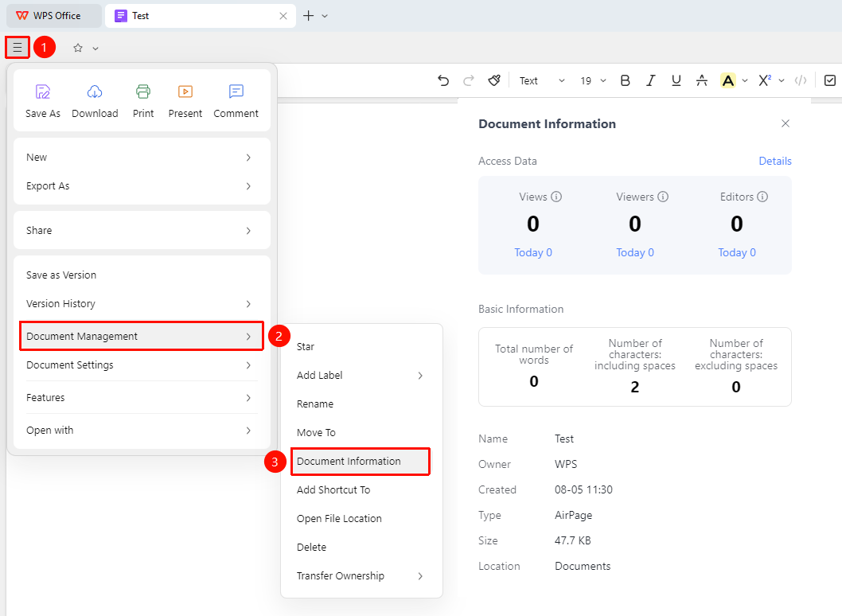
Task: Open the new tab options arrow
Action: pyautogui.click(x=325, y=16)
